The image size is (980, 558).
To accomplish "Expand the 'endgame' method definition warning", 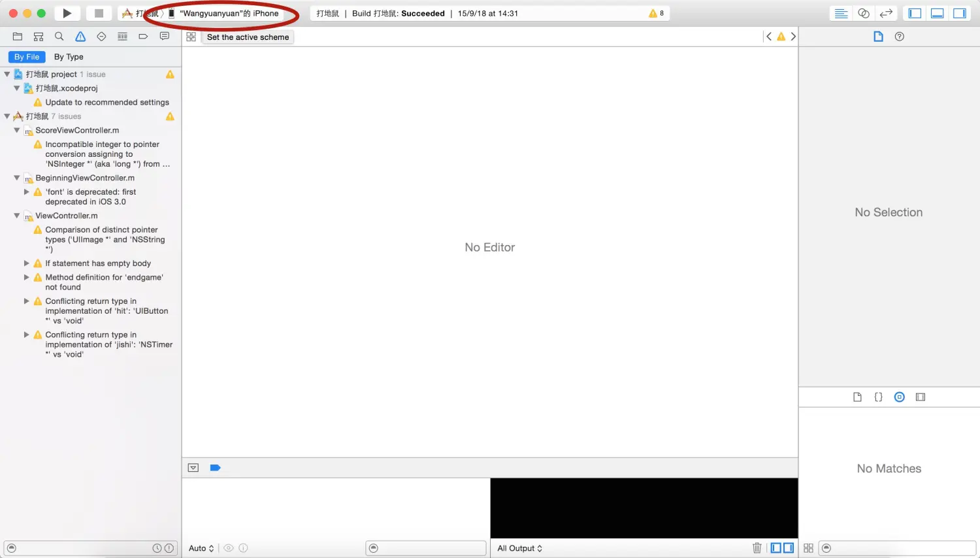I will (x=26, y=278).
